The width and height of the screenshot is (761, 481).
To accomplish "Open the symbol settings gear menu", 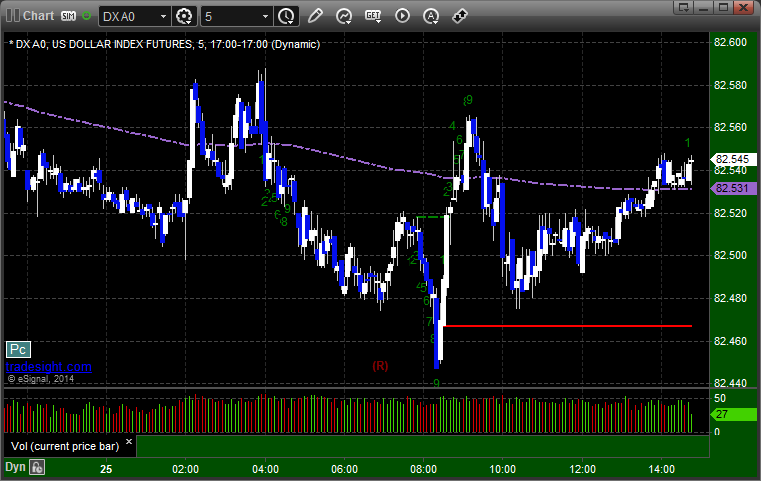I will pos(184,17).
